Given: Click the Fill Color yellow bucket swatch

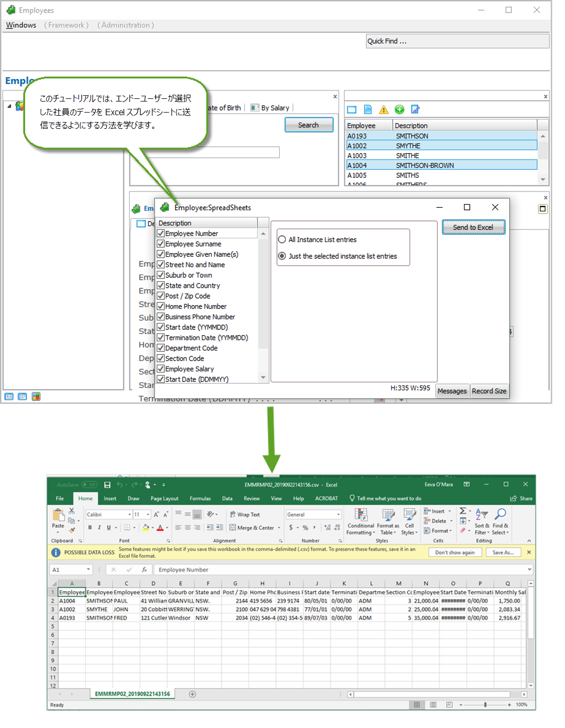Looking at the screenshot, I should 146,528.
